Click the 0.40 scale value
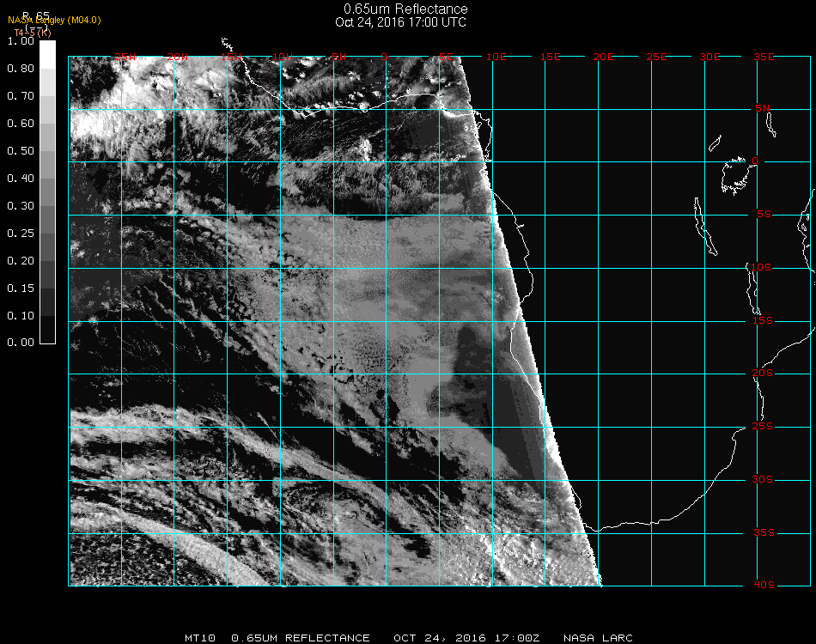Viewport: 816px width, 644px height. [x=21, y=179]
